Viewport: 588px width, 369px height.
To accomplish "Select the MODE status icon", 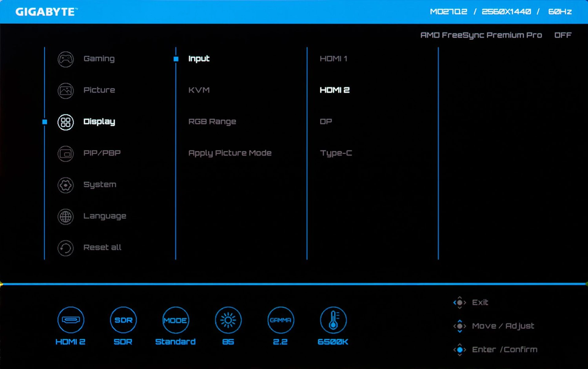I will 175,320.
